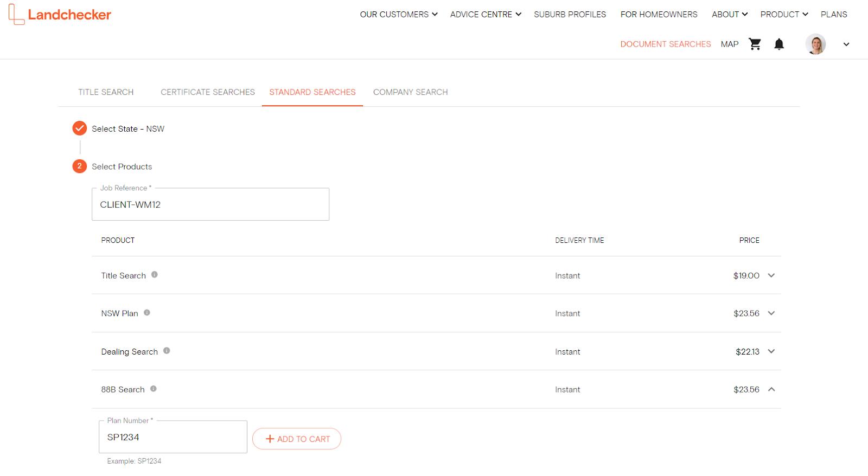The width and height of the screenshot is (868, 476).
Task: Expand the account menu chevron
Action: pyautogui.click(x=846, y=44)
